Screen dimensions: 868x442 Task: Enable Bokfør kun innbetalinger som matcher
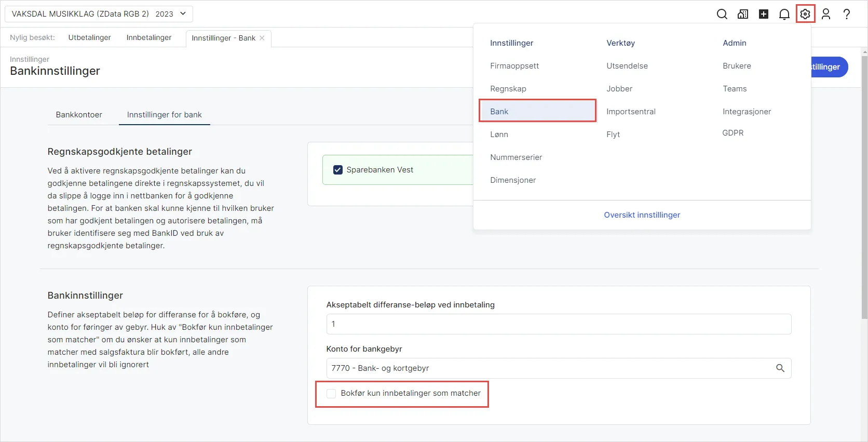click(331, 394)
